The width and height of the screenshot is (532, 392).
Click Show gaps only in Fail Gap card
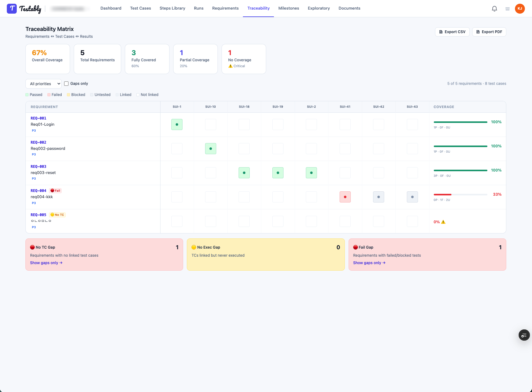click(369, 263)
